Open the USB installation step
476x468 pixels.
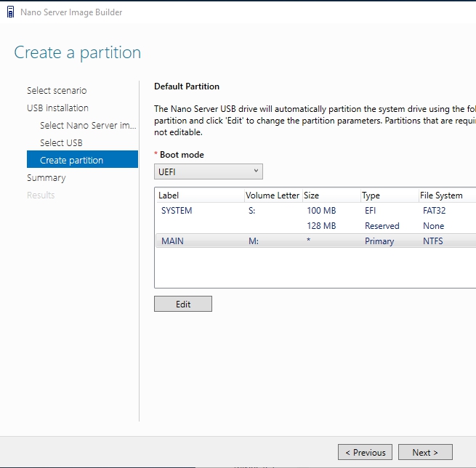[x=57, y=108]
